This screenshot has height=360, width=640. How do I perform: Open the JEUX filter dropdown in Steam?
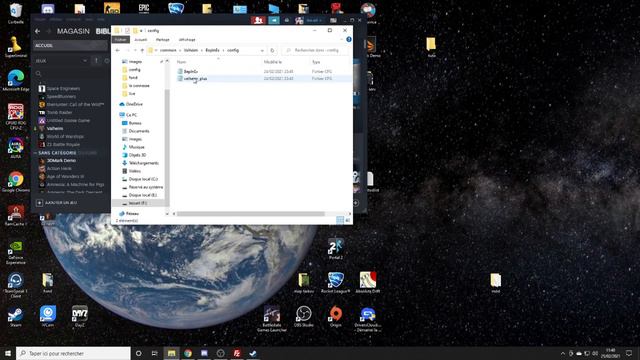tap(85, 61)
